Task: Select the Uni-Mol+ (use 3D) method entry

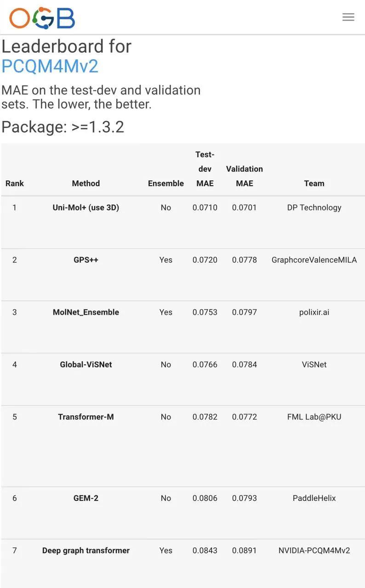Action: pyautogui.click(x=86, y=208)
